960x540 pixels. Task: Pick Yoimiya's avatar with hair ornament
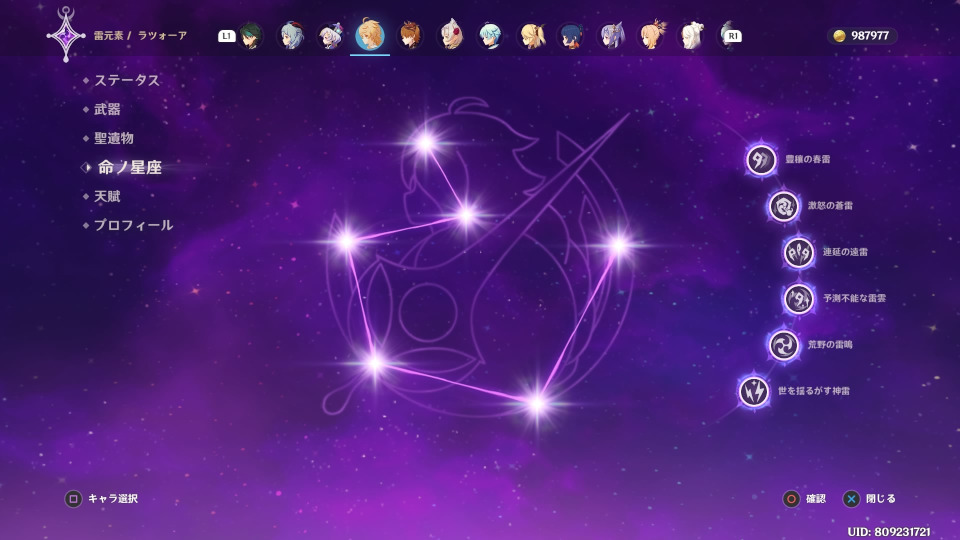(x=652, y=34)
